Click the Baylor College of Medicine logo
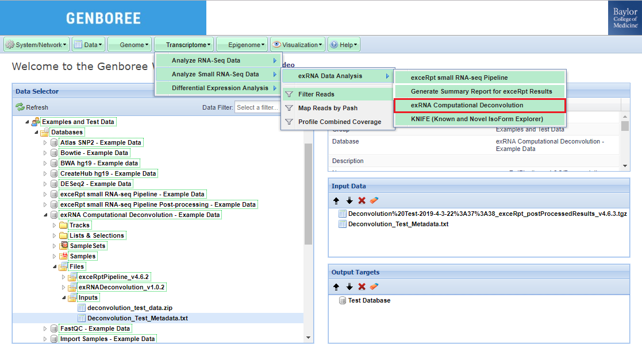Screen dimensions: 642x364 pos(625,18)
